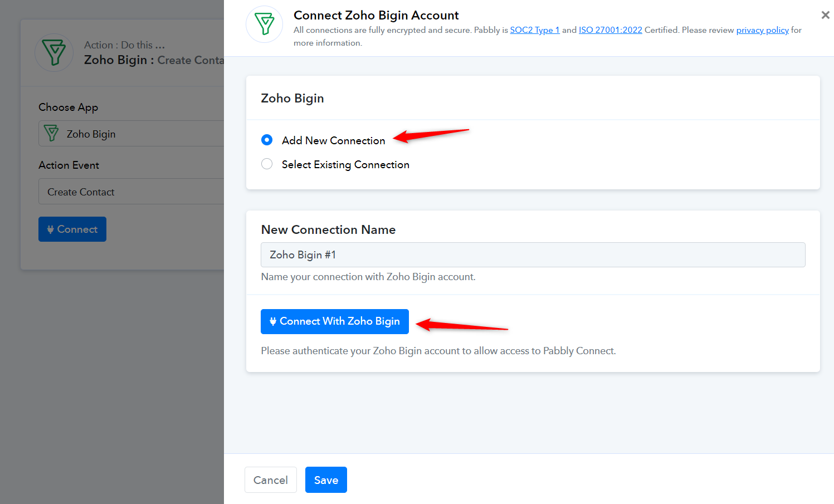The height and width of the screenshot is (504, 834).
Task: Click the Connect Zoho Bigin Account heading
Action: click(x=376, y=15)
